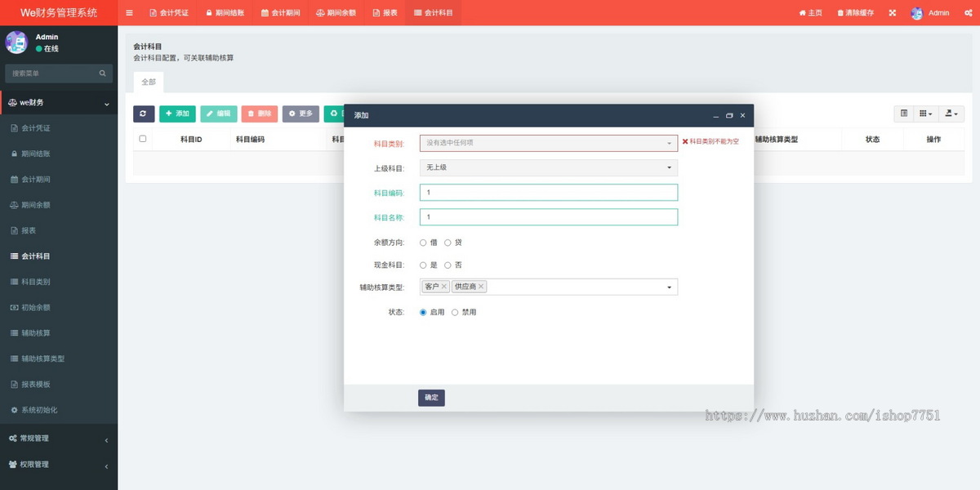Select the 会计科目 top tab
Screen dimensions: 980x490
coord(433,13)
